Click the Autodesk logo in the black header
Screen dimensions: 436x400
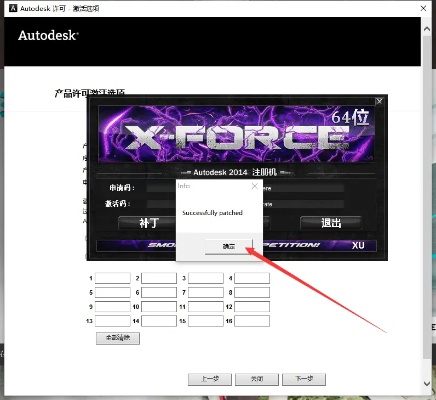click(x=48, y=35)
